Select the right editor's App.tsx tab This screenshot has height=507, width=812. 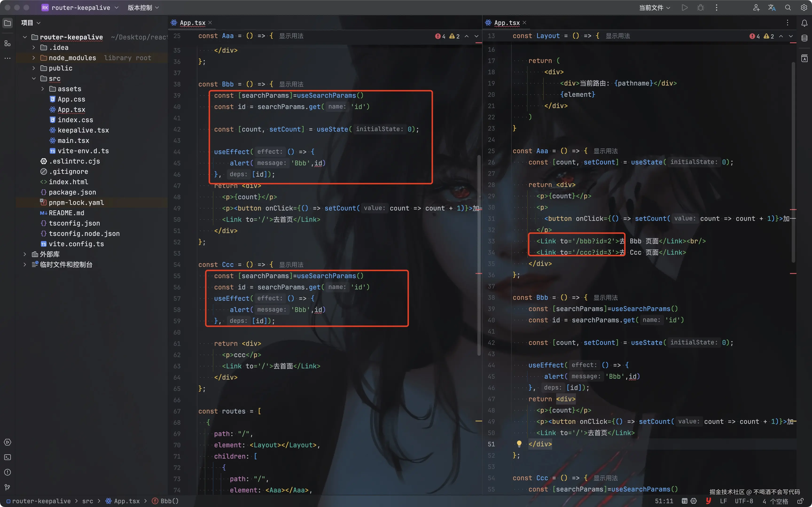click(507, 23)
